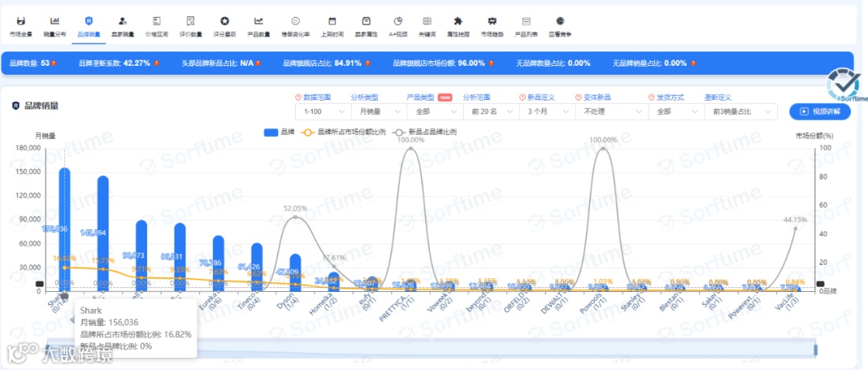Click the Homeika brand bar

point(334,282)
